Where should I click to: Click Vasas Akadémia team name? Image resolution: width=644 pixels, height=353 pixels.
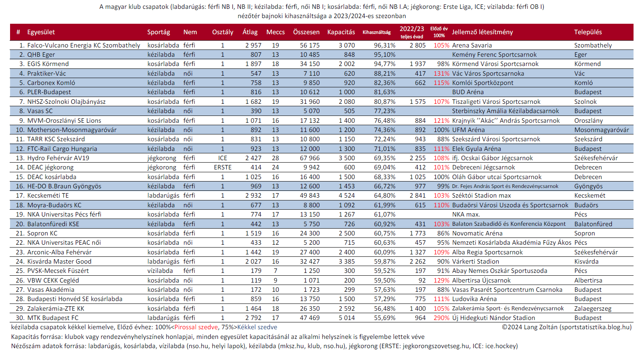(51, 290)
